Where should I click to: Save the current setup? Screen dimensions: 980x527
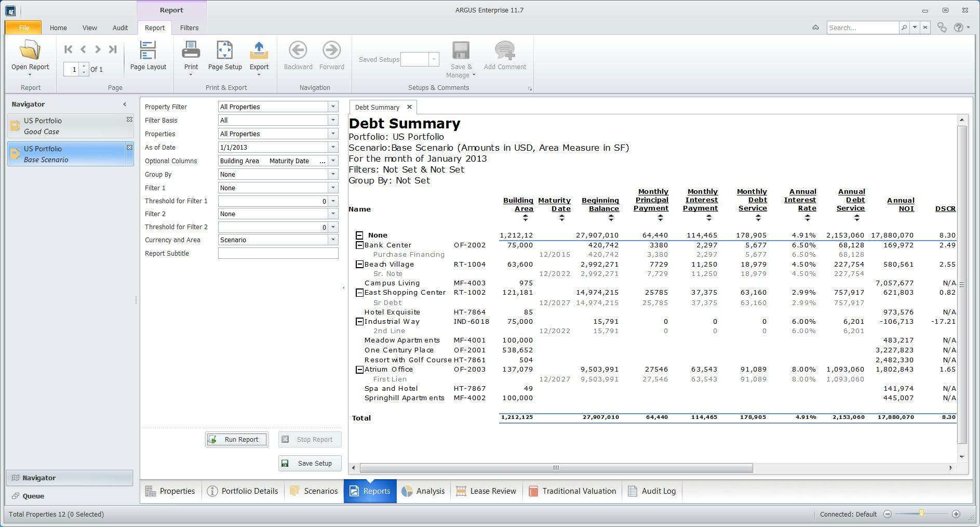(x=310, y=463)
